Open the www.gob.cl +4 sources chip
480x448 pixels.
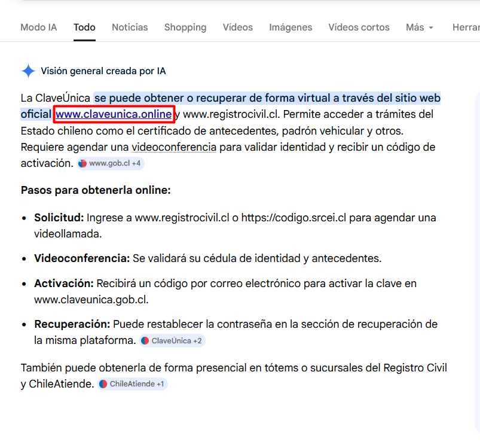pos(110,163)
